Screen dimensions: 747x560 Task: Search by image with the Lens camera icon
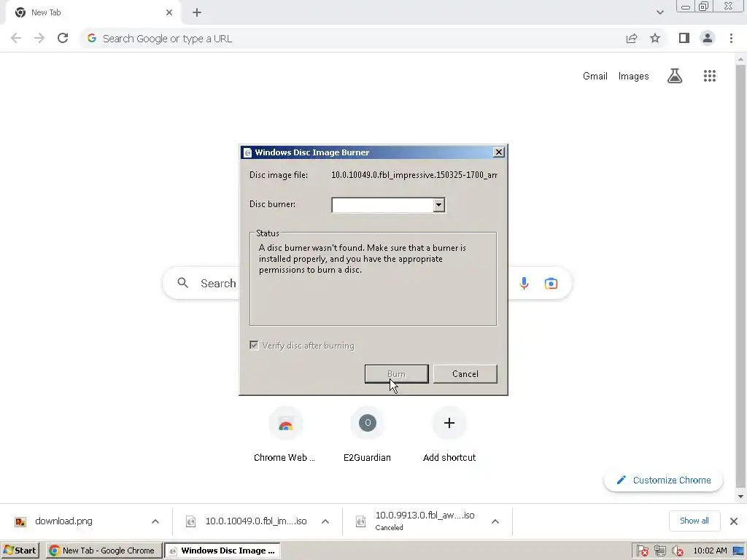coord(551,284)
